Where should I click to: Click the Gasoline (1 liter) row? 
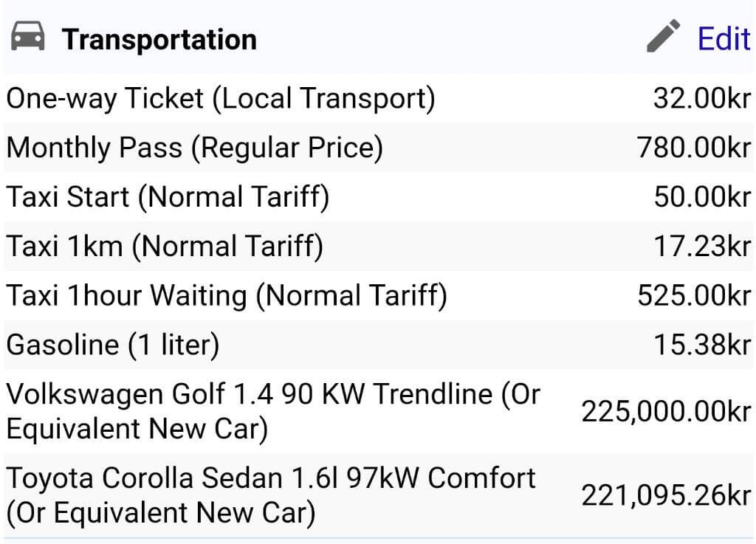point(378,345)
